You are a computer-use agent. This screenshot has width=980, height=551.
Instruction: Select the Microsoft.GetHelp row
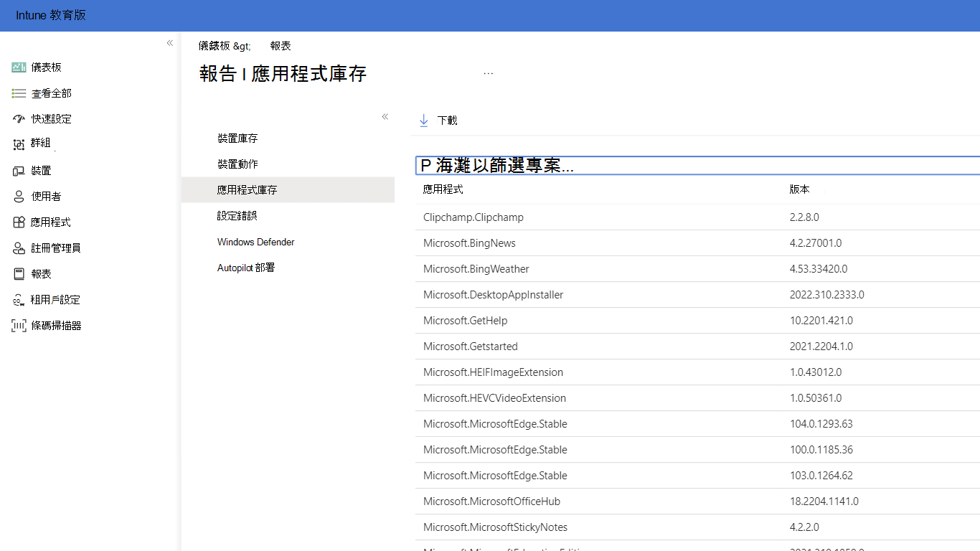[698, 321]
